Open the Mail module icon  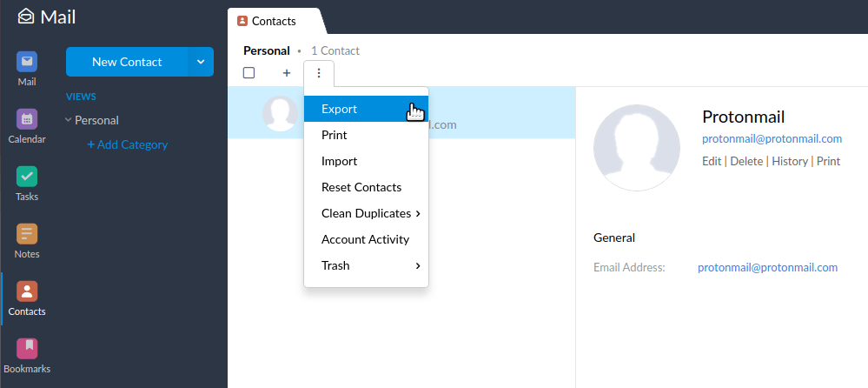pos(26,63)
